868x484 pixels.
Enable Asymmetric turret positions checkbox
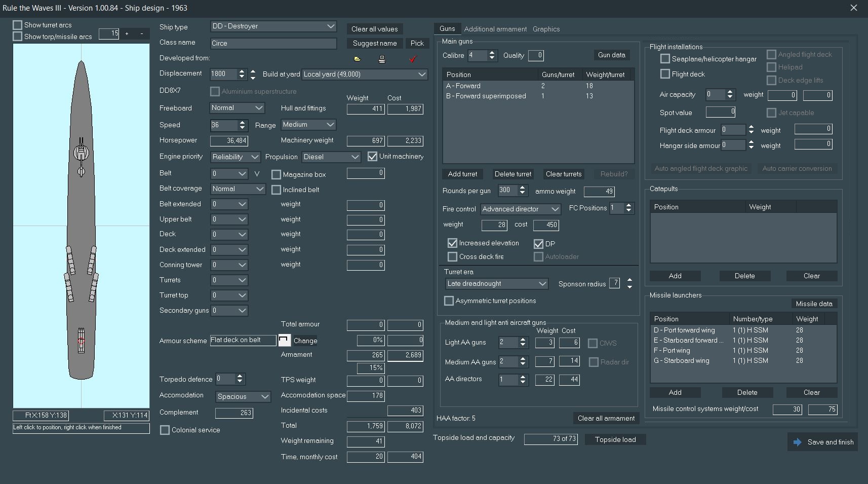(x=449, y=301)
